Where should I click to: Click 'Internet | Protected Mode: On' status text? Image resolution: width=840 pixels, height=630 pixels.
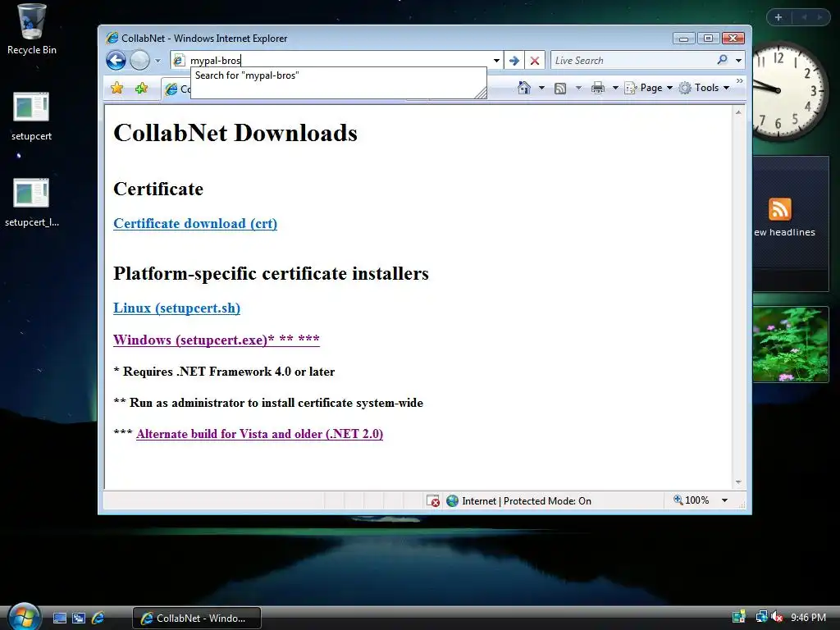click(527, 501)
